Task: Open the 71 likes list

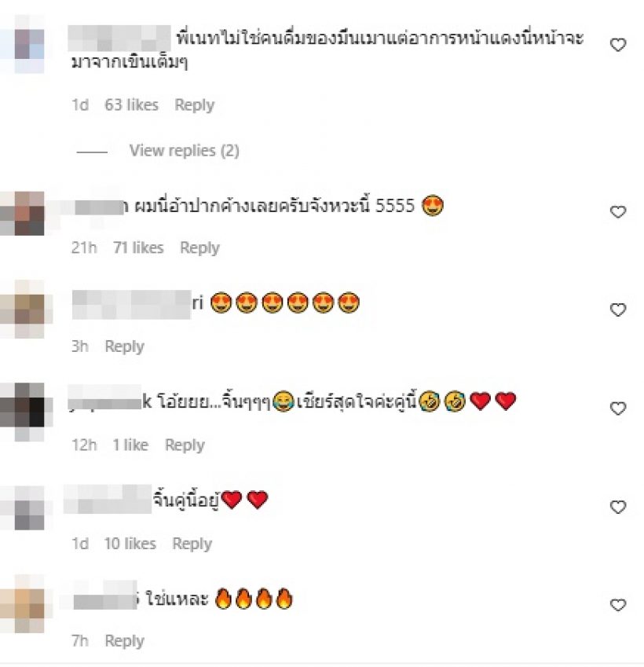Action: (138, 248)
